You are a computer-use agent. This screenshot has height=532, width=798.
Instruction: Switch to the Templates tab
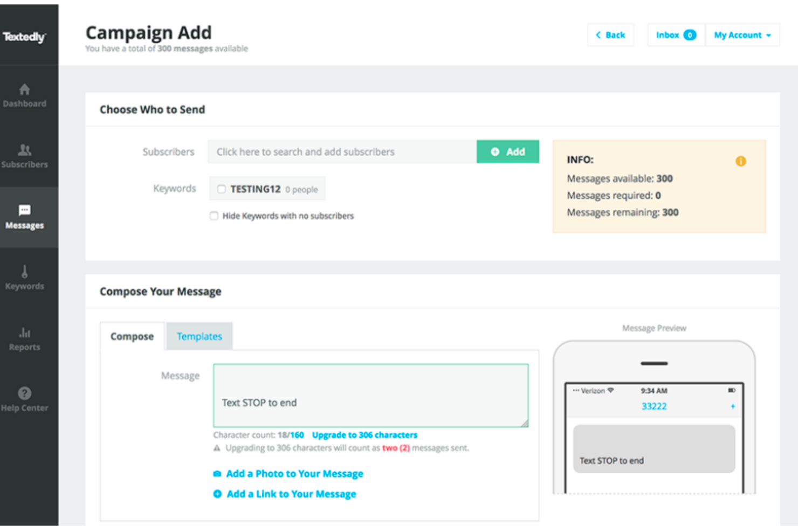[199, 336]
